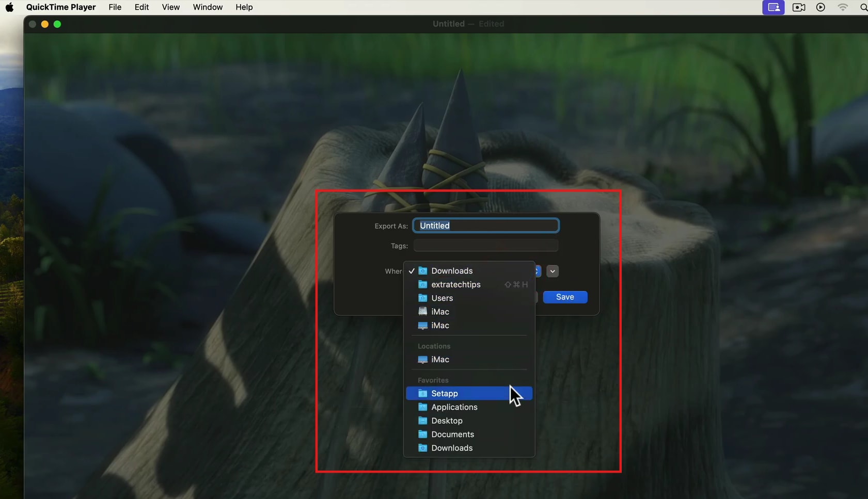Open the Window menu
868x499 pixels.
pos(208,7)
